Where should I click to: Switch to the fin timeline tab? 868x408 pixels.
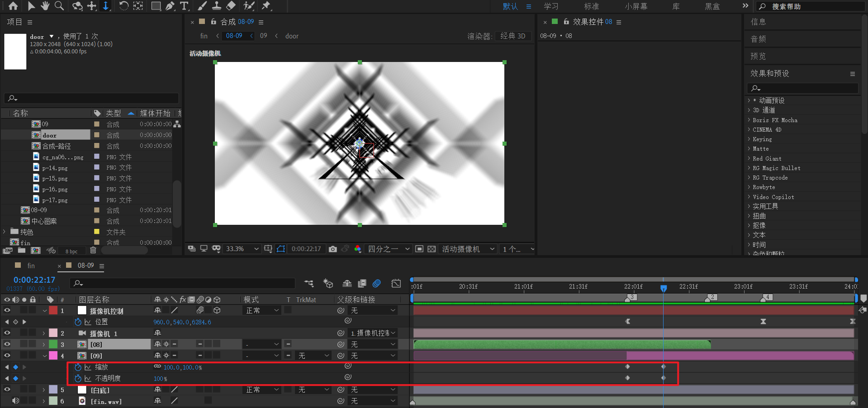click(x=31, y=266)
